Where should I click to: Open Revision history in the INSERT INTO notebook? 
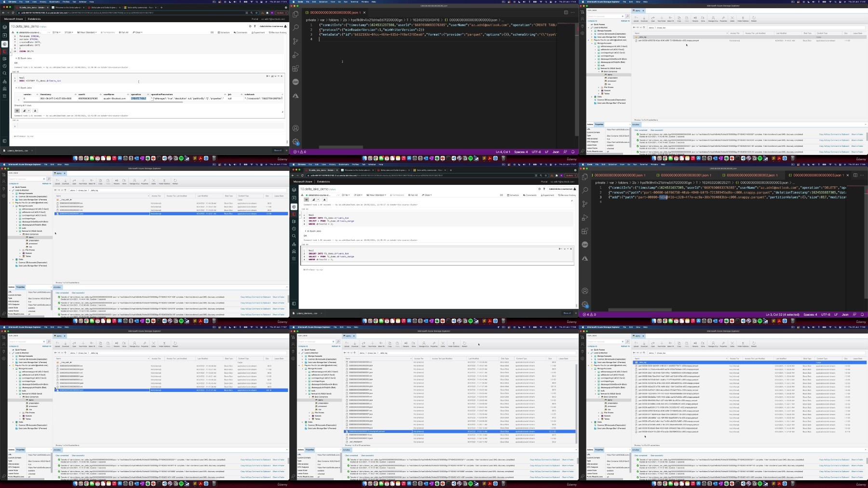[x=567, y=195]
